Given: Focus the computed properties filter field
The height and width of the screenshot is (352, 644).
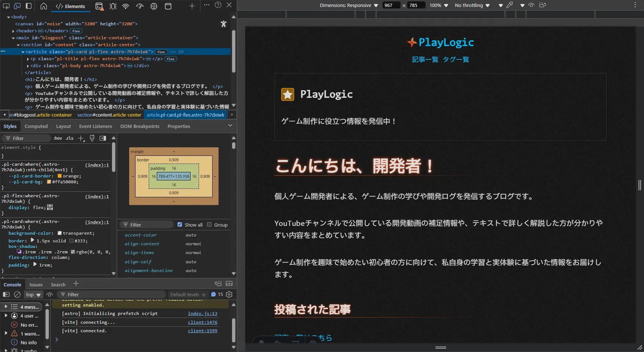Looking at the screenshot, I should click(x=147, y=225).
